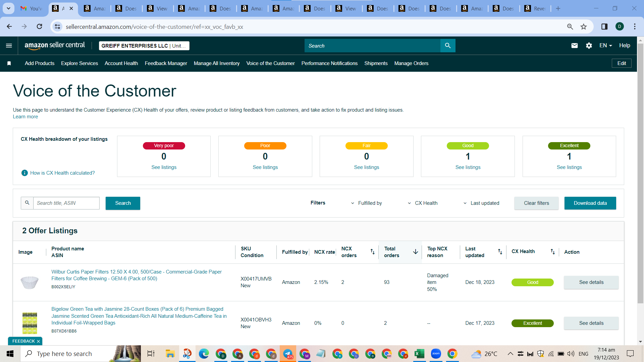The image size is (644, 362).
Task: Open the Chrome three-dot menu
Action: pyautogui.click(x=635, y=26)
